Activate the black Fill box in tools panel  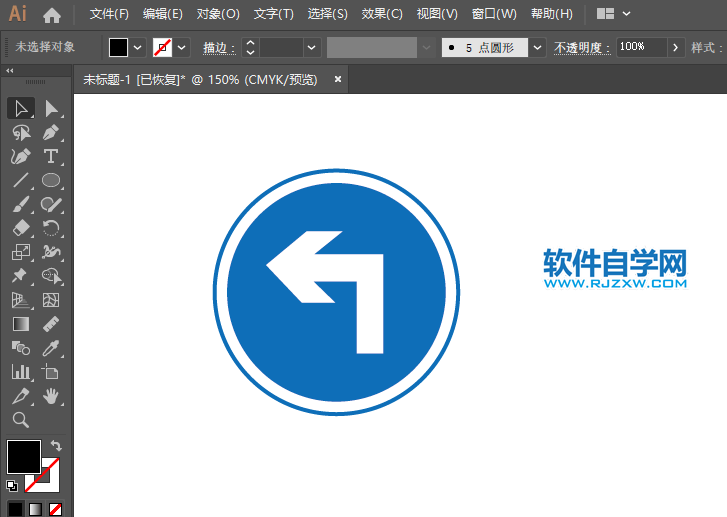click(24, 457)
